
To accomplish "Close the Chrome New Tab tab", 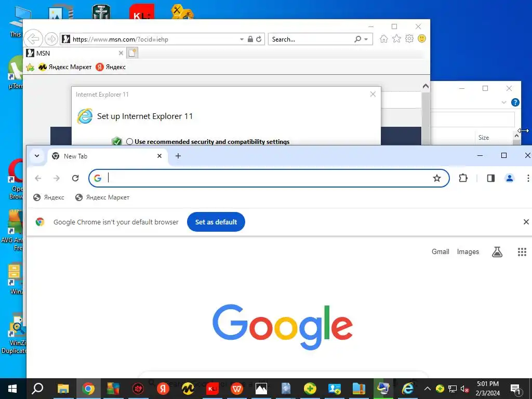I will click(159, 156).
